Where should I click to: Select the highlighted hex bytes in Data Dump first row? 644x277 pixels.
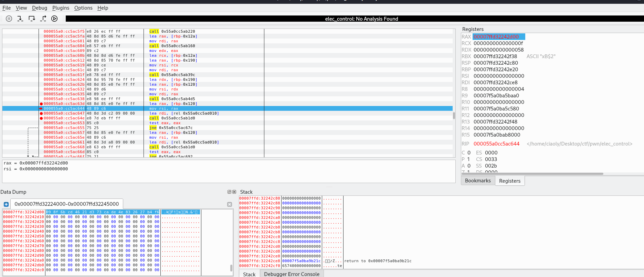103,212
